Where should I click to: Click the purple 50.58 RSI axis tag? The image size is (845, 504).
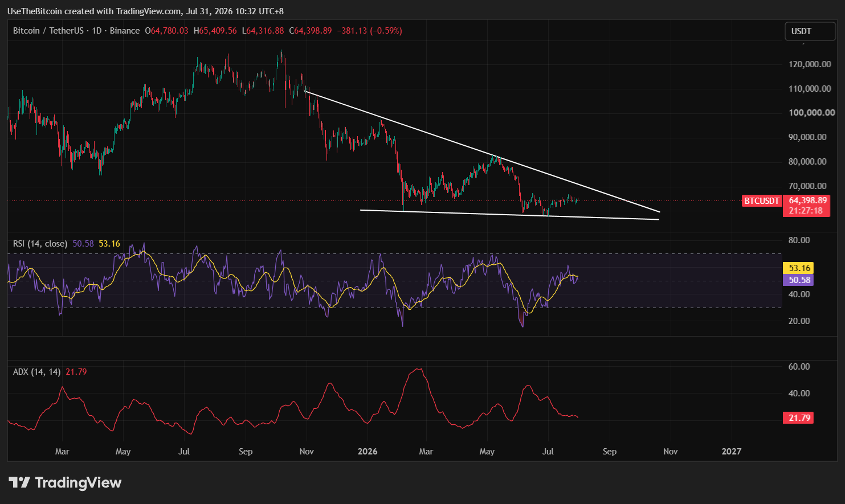click(x=799, y=280)
